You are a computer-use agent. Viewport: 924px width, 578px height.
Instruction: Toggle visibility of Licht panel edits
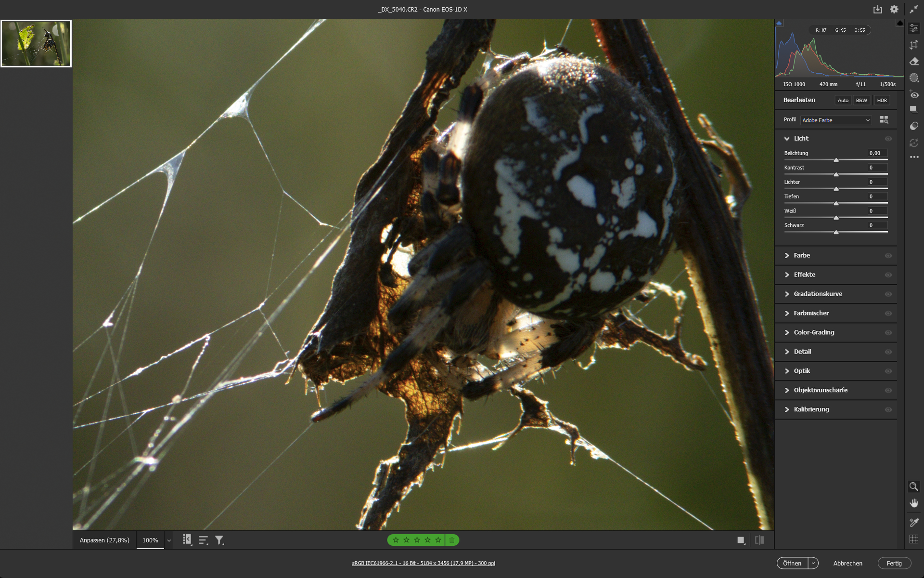pyautogui.click(x=888, y=139)
